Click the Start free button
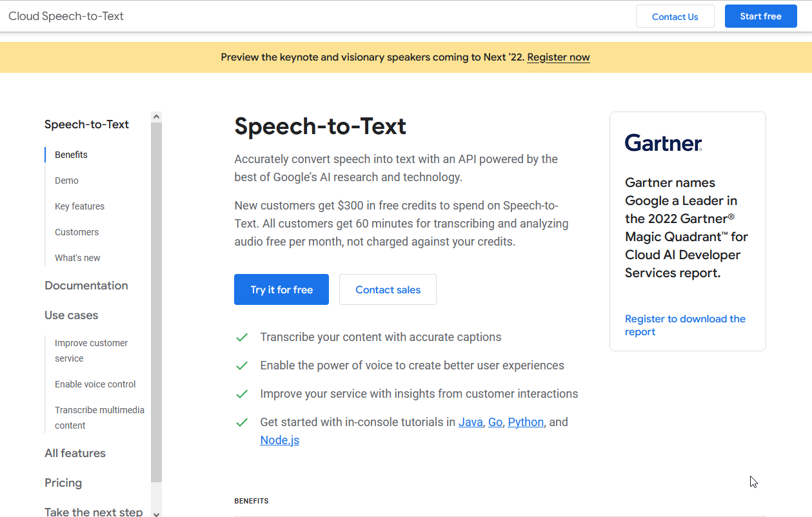812x517 pixels. click(760, 17)
